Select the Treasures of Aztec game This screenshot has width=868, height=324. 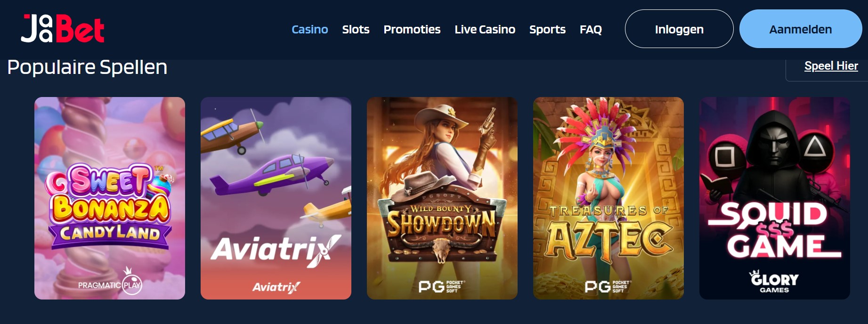pos(608,198)
